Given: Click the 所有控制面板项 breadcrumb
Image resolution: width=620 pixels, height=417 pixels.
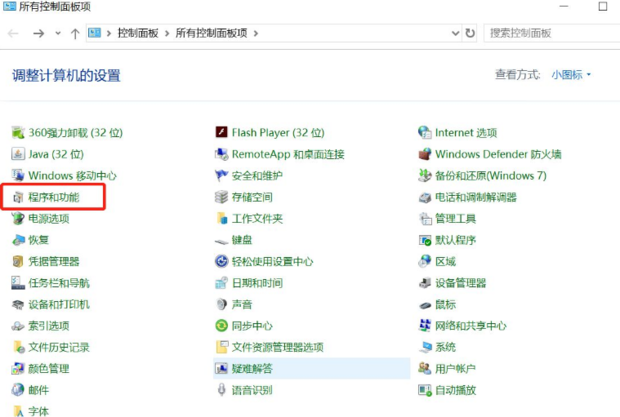Looking at the screenshot, I should coord(211,33).
